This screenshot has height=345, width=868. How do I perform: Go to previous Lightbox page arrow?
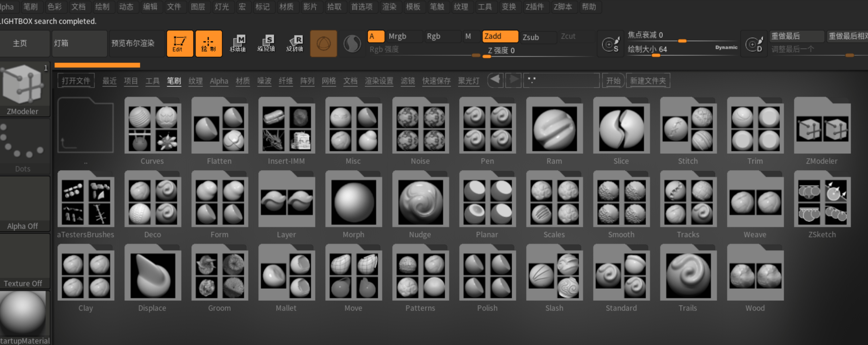(x=495, y=80)
